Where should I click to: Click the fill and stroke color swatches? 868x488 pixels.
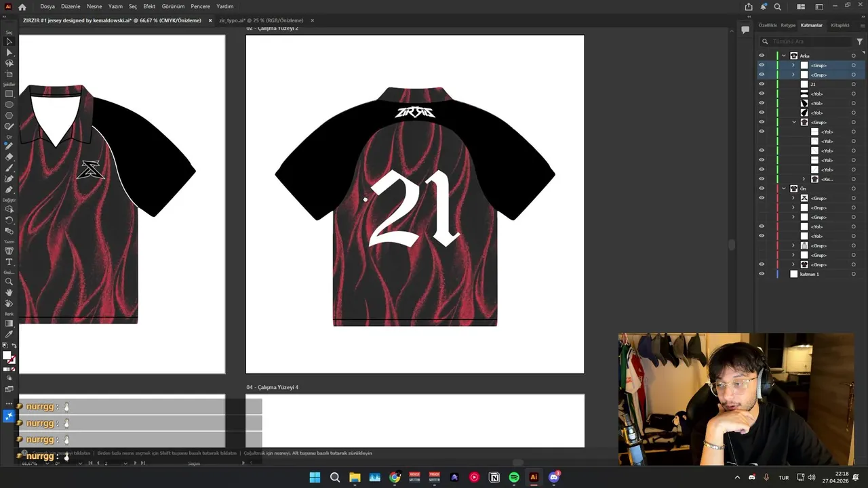9,357
